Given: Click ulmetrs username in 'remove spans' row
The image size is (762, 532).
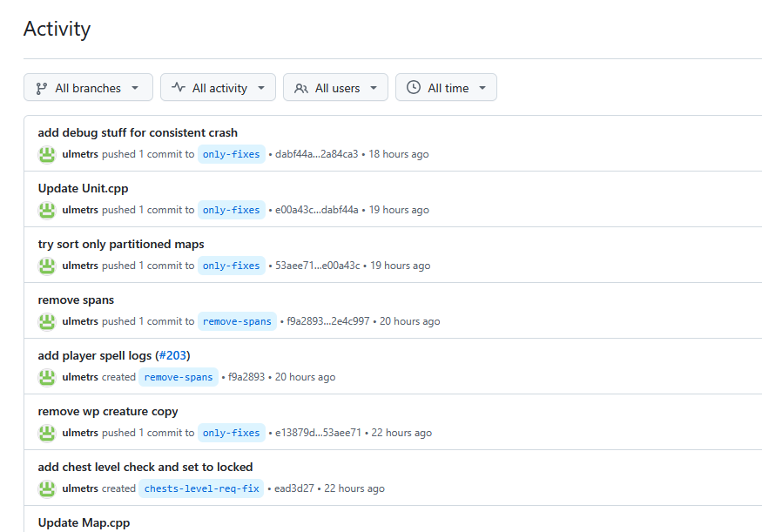Looking at the screenshot, I should pyautogui.click(x=80, y=321).
